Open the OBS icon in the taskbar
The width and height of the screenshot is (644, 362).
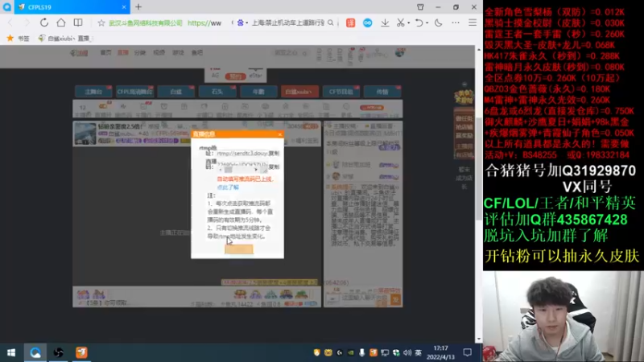click(x=58, y=352)
